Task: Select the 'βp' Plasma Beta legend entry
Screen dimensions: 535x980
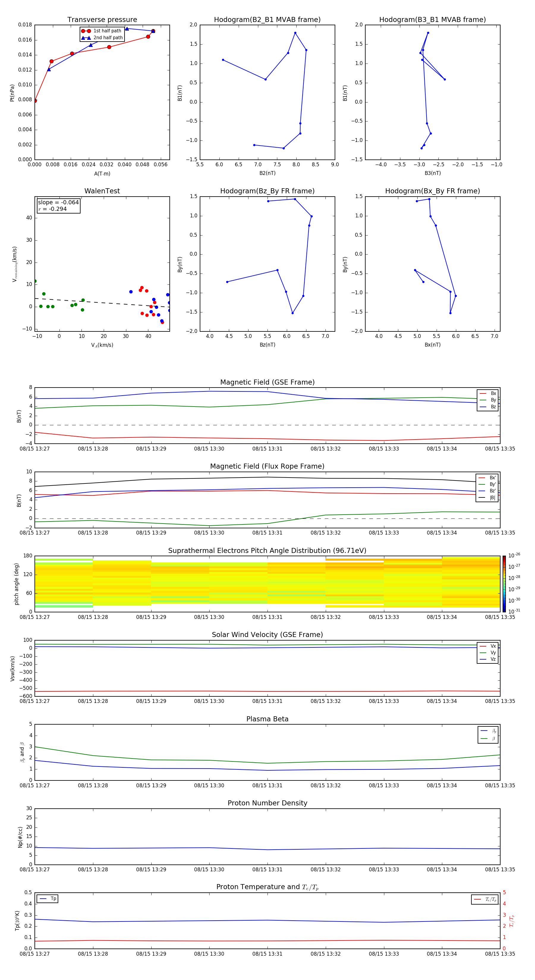Action: (x=488, y=731)
